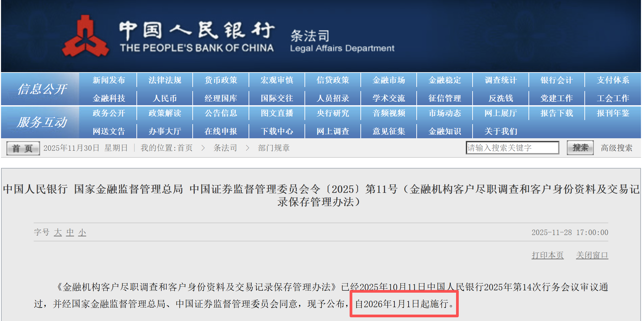Screen dimensions: 644x321
Task: Navigate to 条法司 in breadcrumb
Action: (x=225, y=148)
